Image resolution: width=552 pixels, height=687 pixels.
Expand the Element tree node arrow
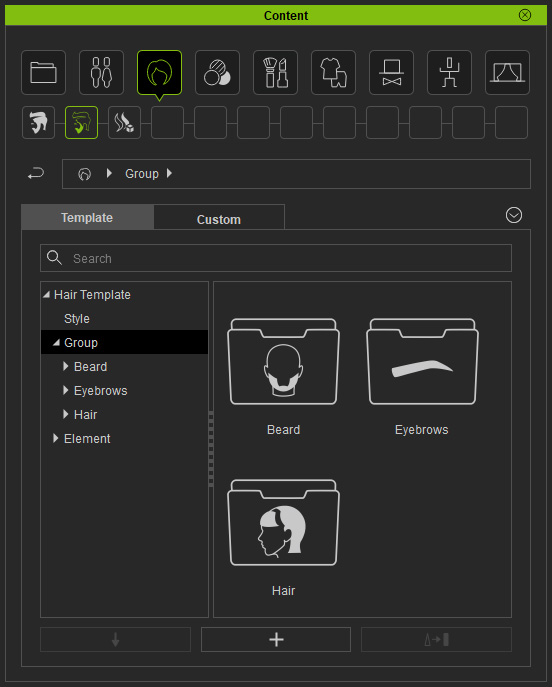pos(56,438)
